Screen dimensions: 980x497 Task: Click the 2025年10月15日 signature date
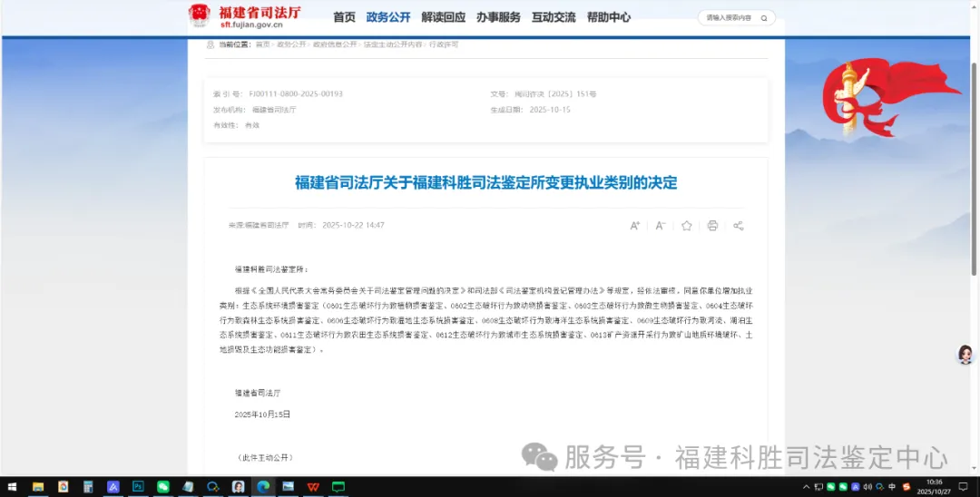[x=262, y=414]
